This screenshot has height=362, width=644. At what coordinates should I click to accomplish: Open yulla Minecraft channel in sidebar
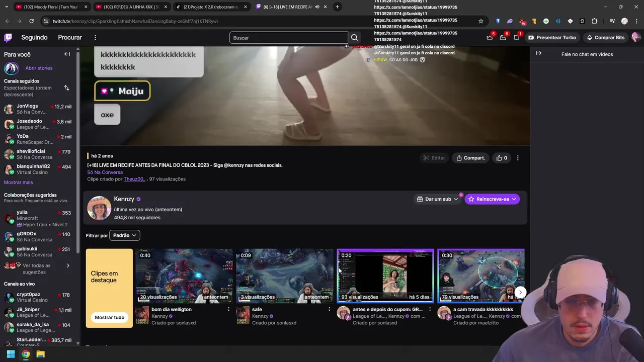coord(38,218)
